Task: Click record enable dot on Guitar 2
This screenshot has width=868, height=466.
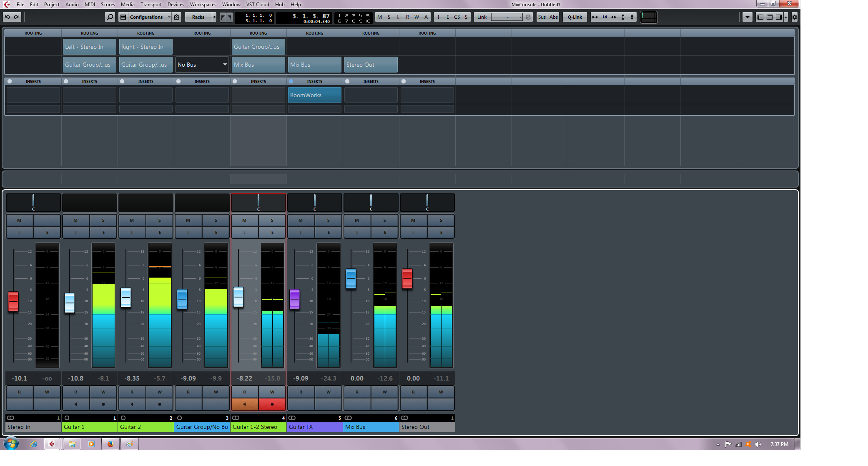Action: point(160,404)
